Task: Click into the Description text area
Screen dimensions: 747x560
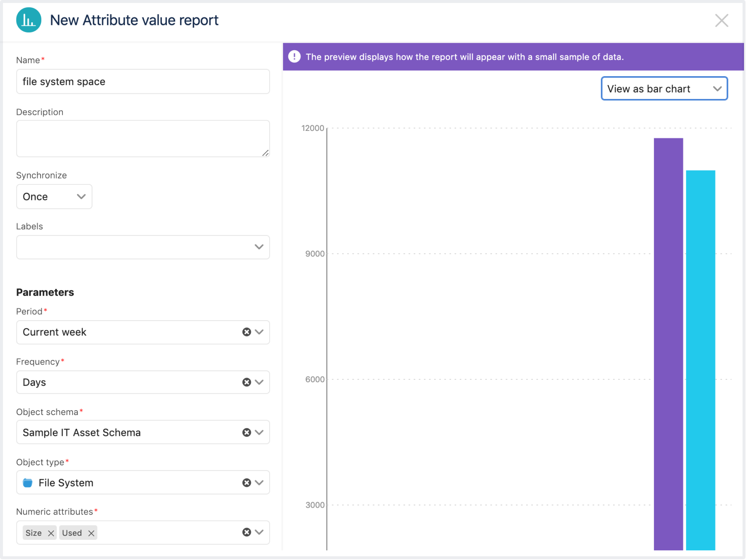Action: pyautogui.click(x=143, y=139)
